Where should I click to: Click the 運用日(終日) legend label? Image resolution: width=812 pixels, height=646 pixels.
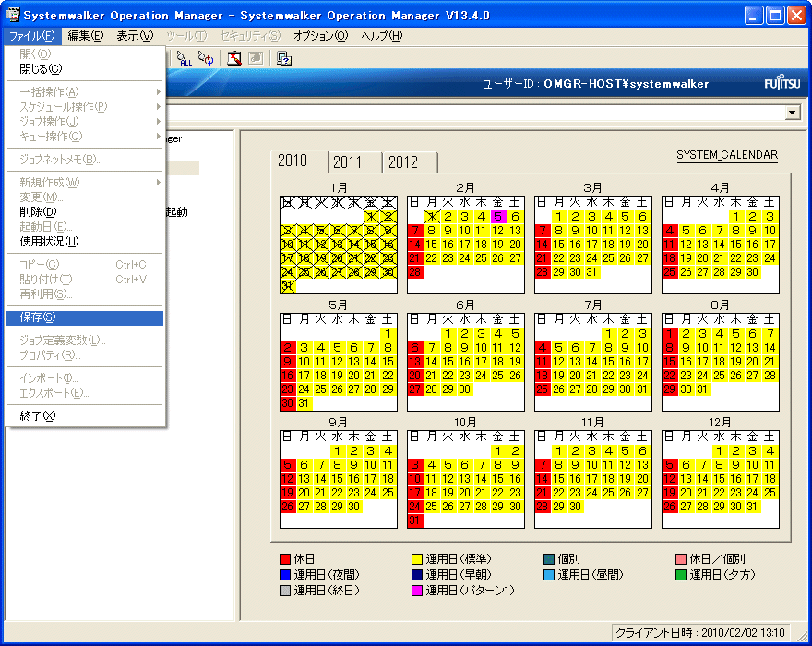pyautogui.click(x=327, y=591)
